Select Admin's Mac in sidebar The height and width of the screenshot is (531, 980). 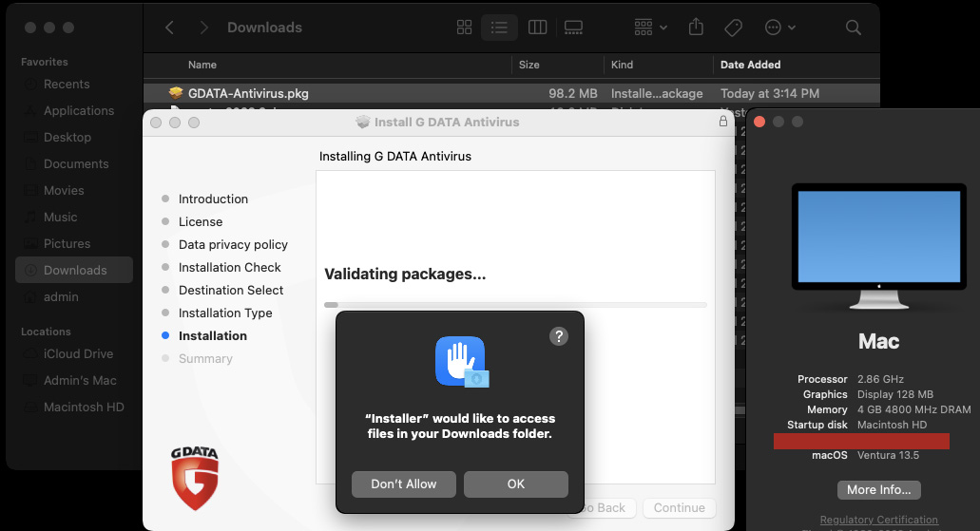coord(80,381)
